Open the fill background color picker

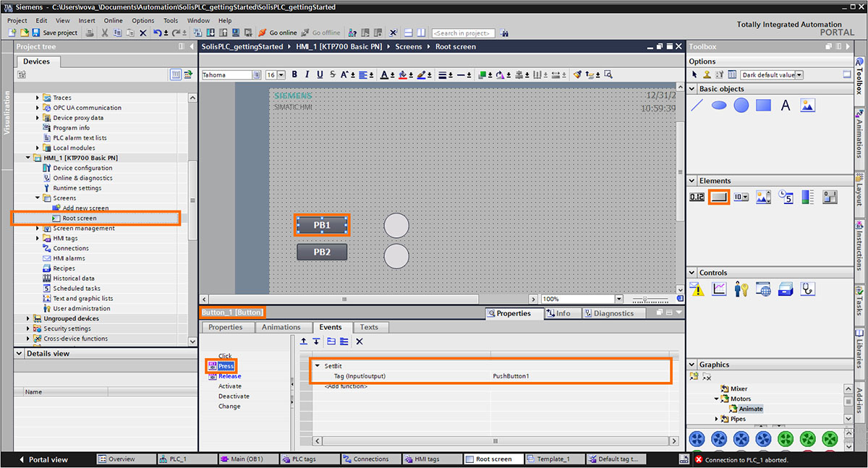(x=404, y=75)
